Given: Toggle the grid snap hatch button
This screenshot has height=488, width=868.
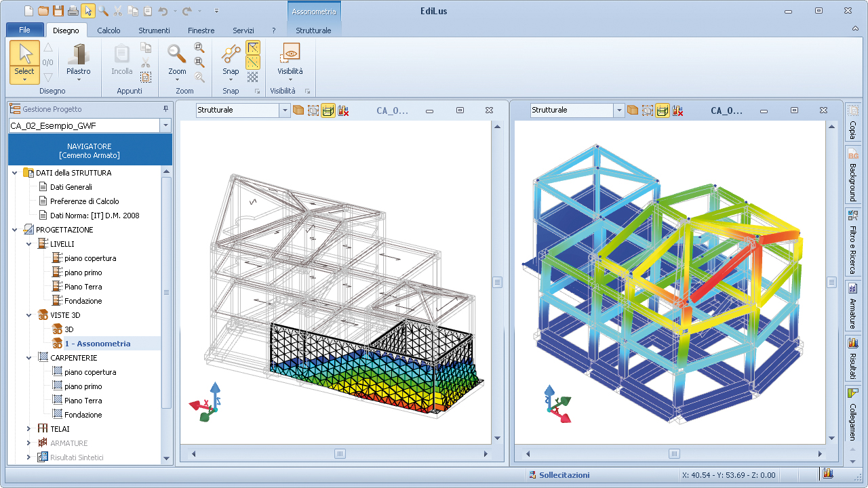Looking at the screenshot, I should coord(252,77).
